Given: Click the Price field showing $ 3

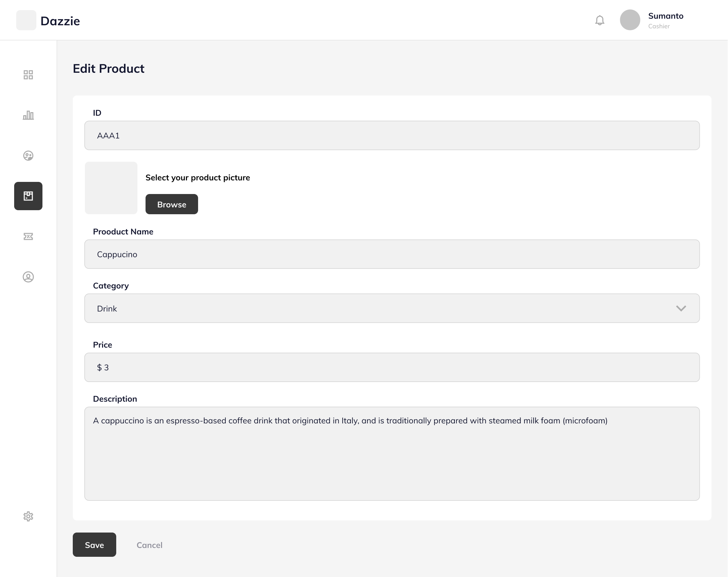Looking at the screenshot, I should pos(392,367).
